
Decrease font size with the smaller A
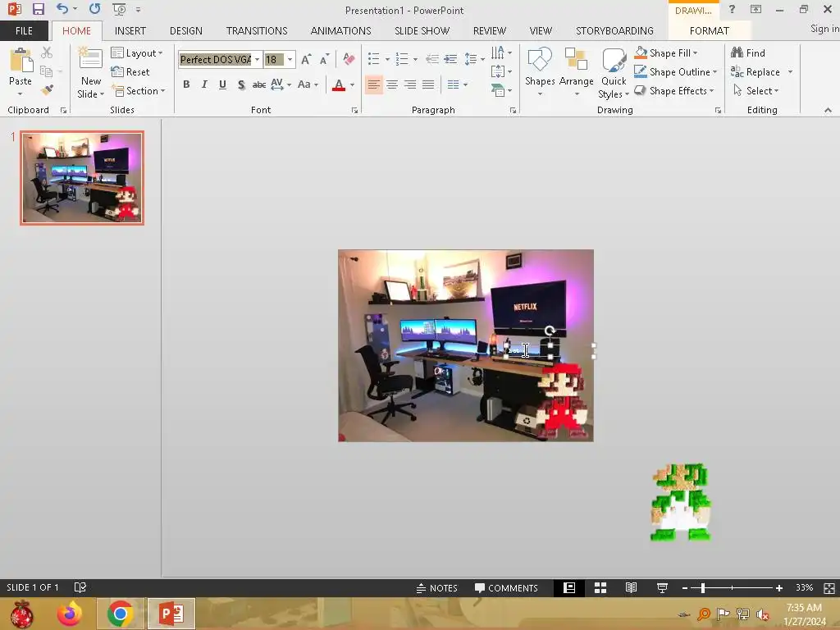click(324, 59)
